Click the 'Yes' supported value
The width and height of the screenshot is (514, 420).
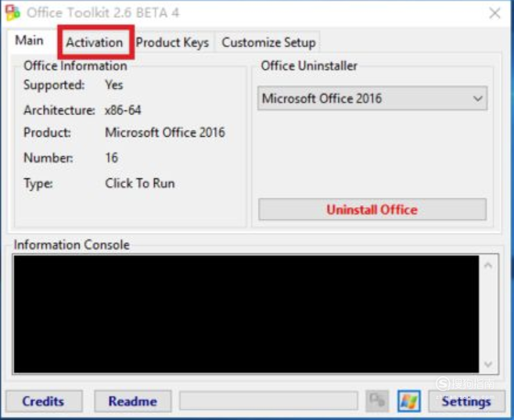(x=113, y=84)
